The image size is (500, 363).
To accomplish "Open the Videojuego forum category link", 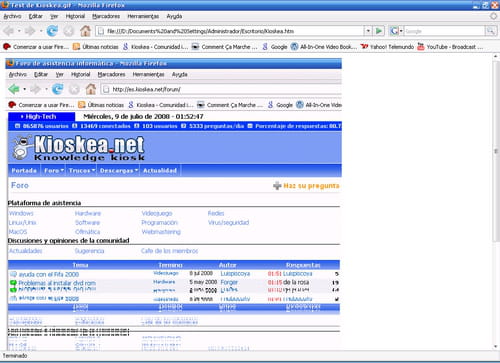I will [x=157, y=213].
